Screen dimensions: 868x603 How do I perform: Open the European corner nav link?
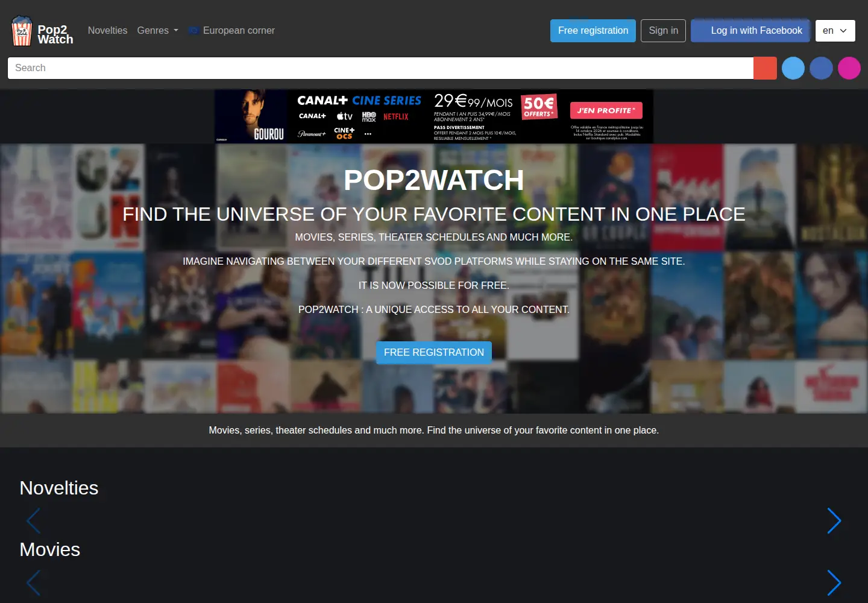231,30
